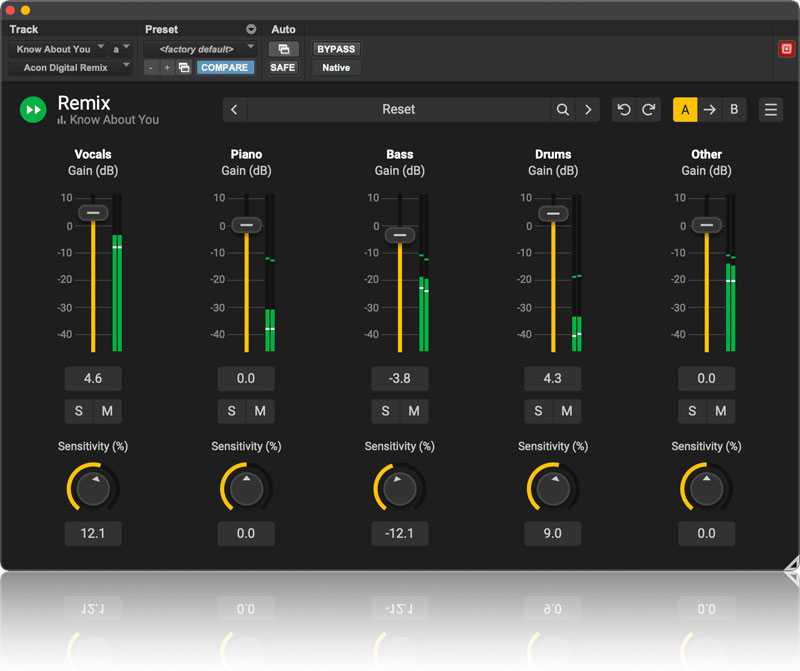Open the Acon Digital Remix plugin selector

coord(70,68)
